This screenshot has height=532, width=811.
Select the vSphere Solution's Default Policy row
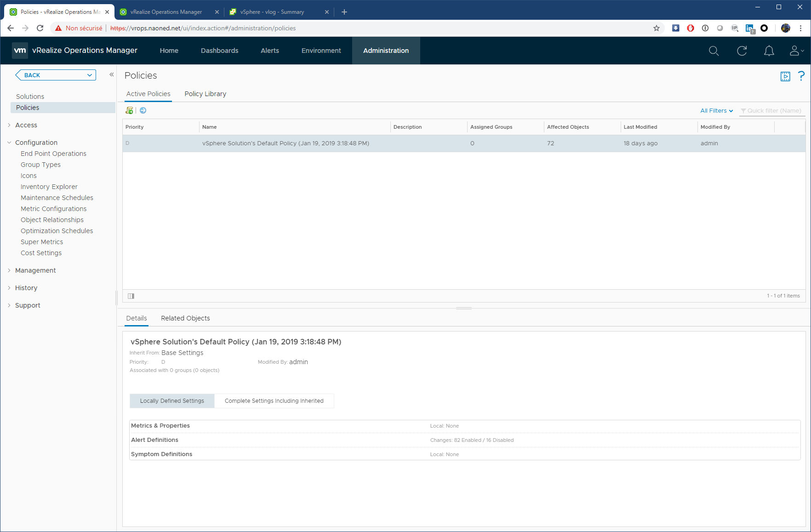click(464, 143)
